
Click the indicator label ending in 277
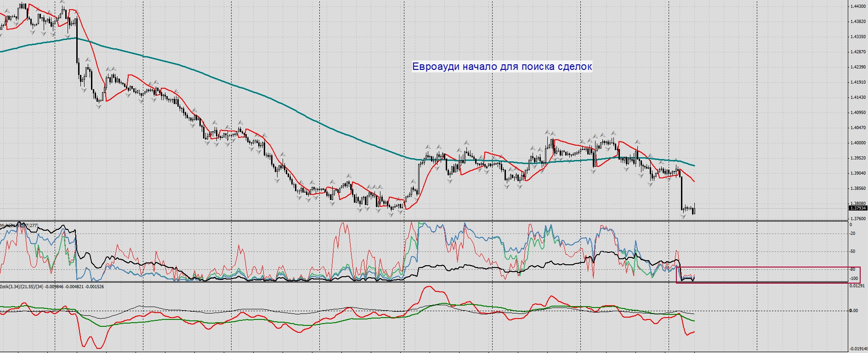pos(19,226)
